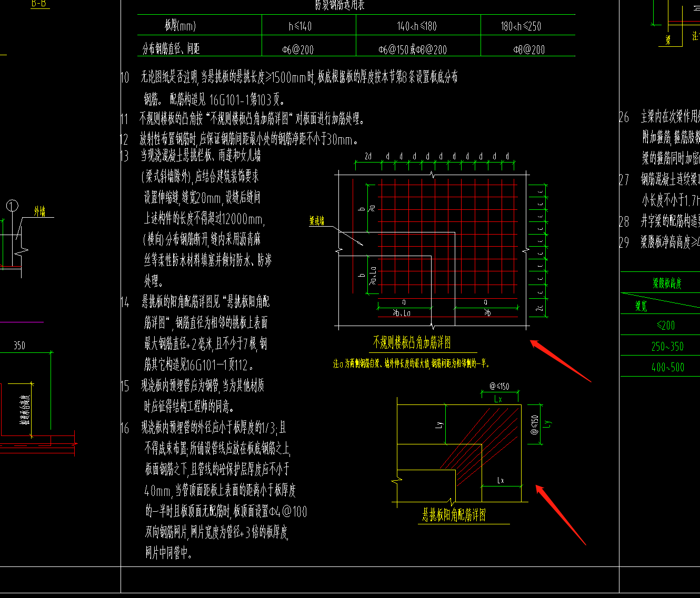This screenshot has width=700, height=598.
Task: Select note 15 line 现浇板内预埋管应为钢管
Action: 203,386
